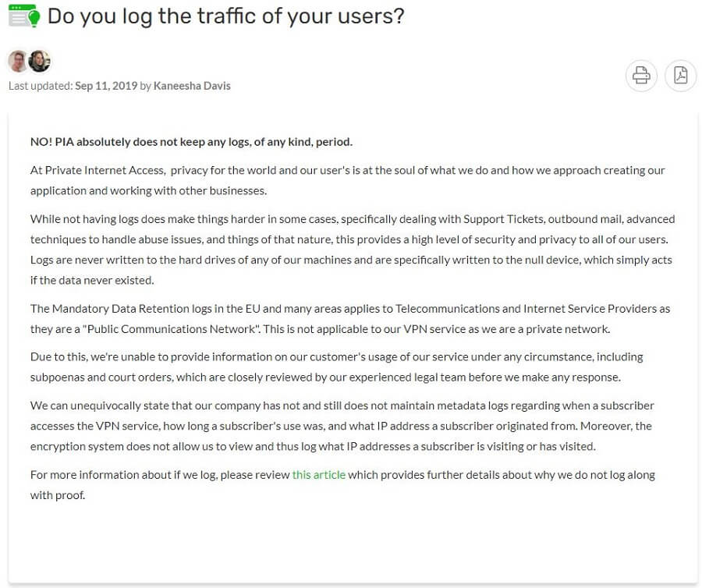Click the 'Last updated:' label
The height and width of the screenshot is (588, 702).
click(41, 86)
